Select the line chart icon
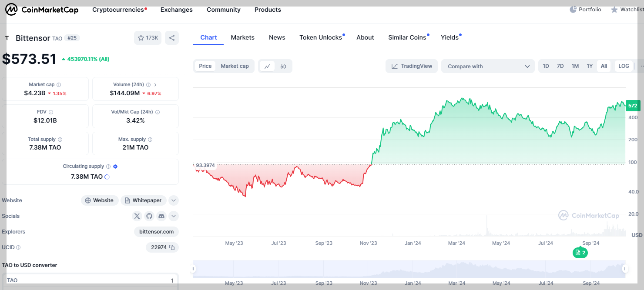The width and height of the screenshot is (644, 290). coord(267,66)
